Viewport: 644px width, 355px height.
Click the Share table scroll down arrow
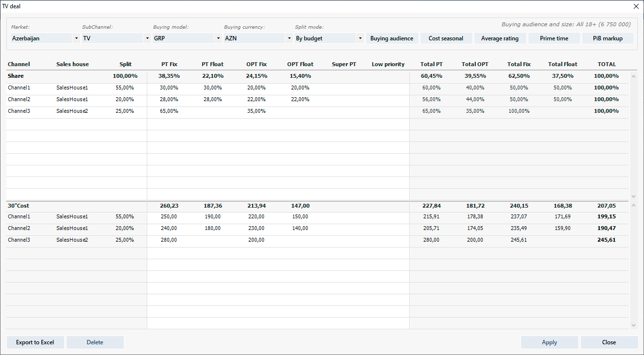[x=633, y=195]
